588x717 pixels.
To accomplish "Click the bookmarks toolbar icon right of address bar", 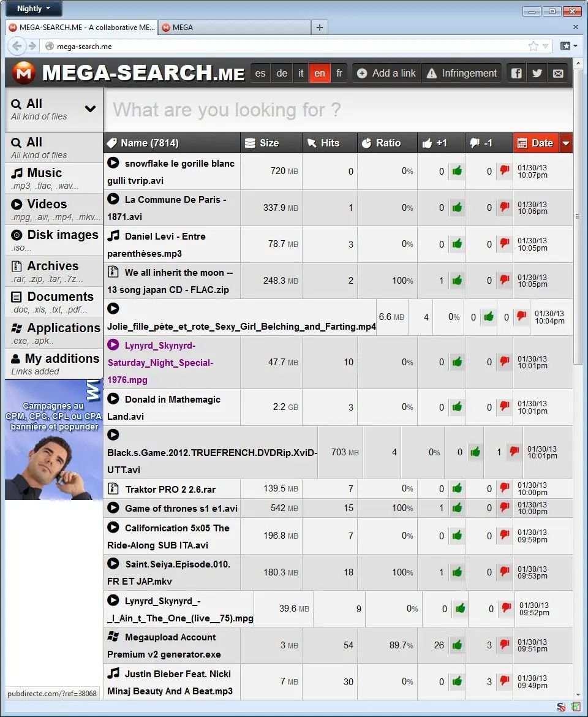I will coord(569,46).
